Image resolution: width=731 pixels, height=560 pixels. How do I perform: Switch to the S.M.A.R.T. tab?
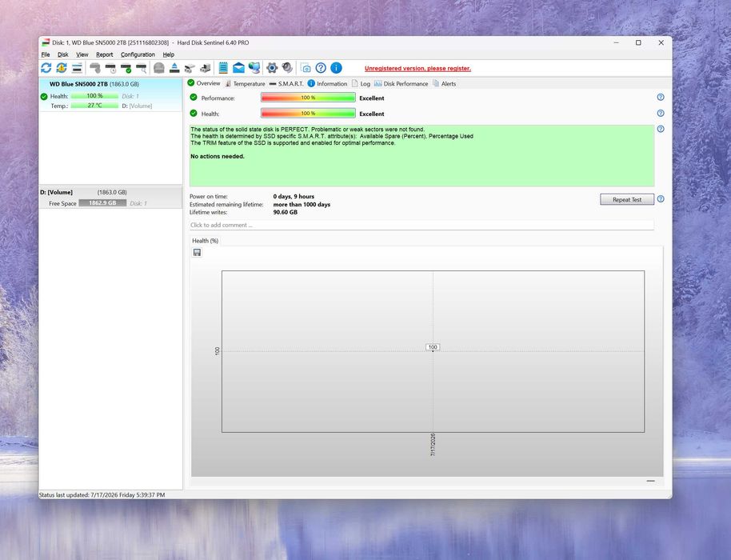tap(286, 83)
